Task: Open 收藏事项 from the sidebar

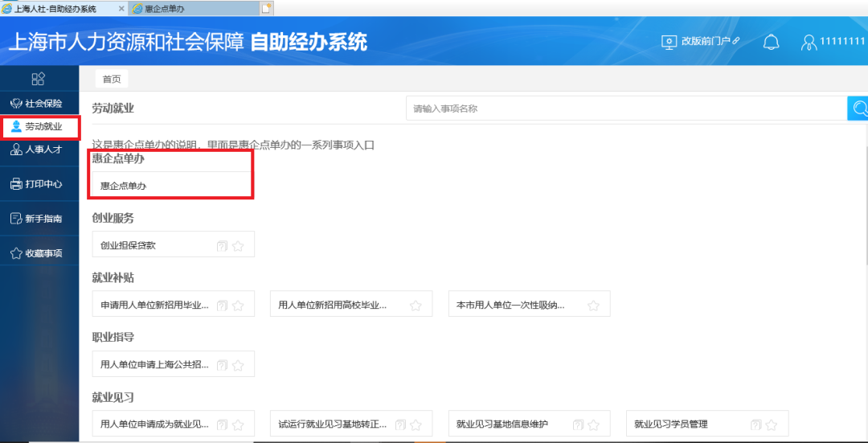Action: (39, 253)
